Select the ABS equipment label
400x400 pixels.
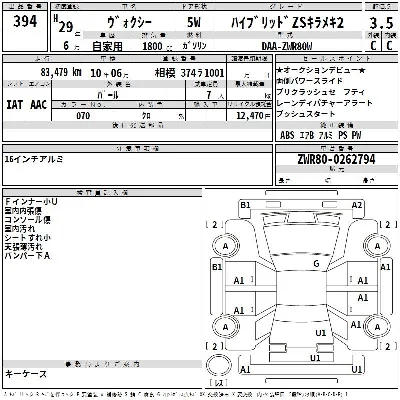(287, 135)
